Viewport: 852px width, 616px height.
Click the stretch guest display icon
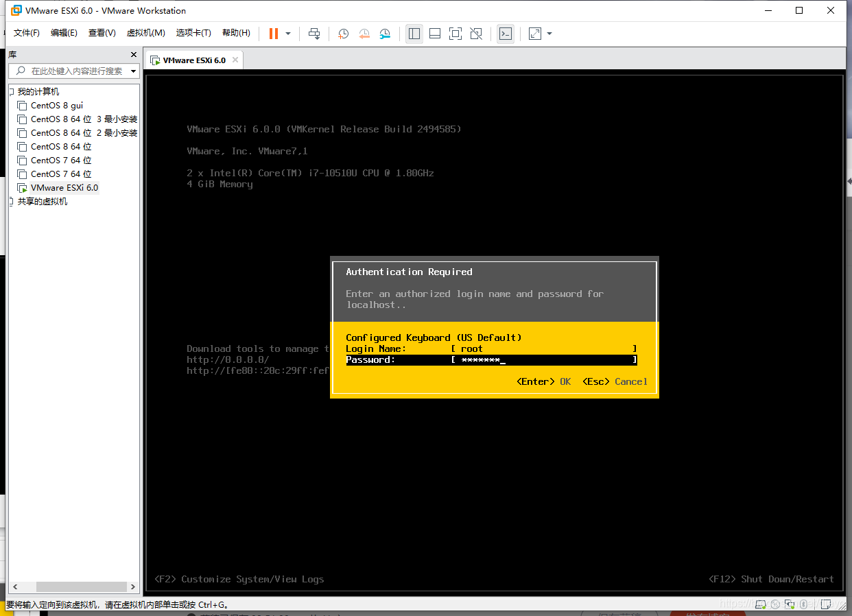(535, 34)
